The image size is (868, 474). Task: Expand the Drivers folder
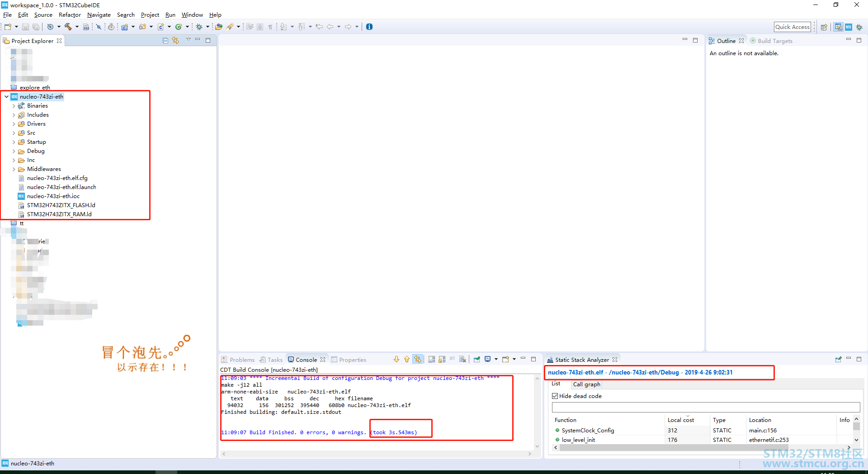pyautogui.click(x=14, y=124)
